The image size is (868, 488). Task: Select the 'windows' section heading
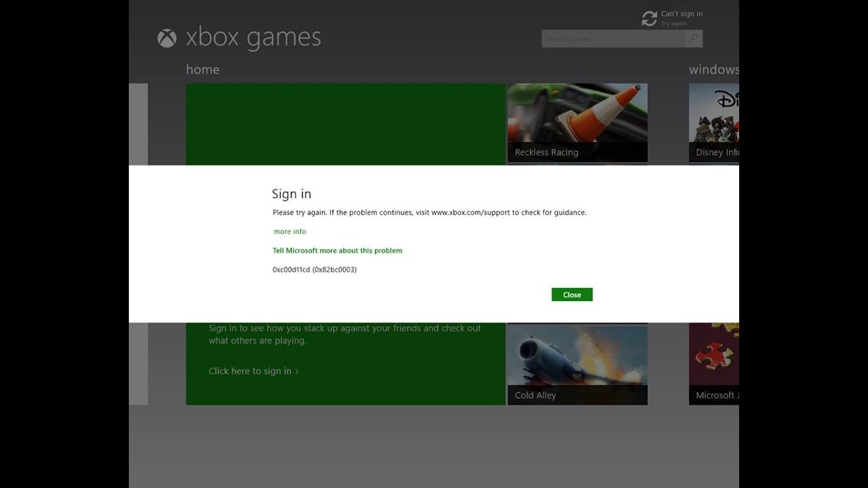pyautogui.click(x=714, y=69)
